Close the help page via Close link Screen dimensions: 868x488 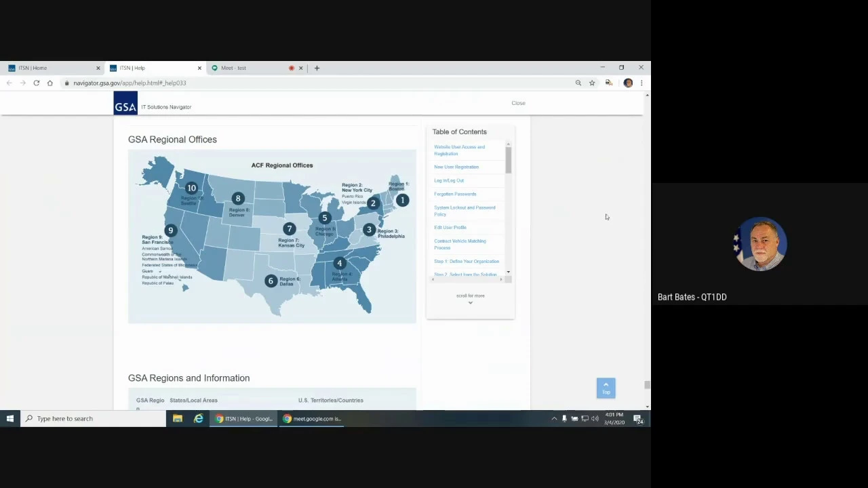click(x=518, y=103)
